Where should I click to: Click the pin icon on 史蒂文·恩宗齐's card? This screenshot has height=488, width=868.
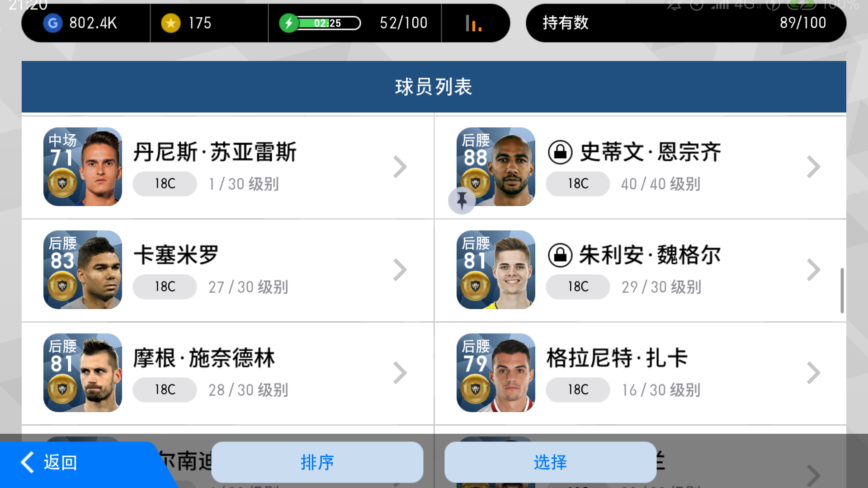(462, 200)
